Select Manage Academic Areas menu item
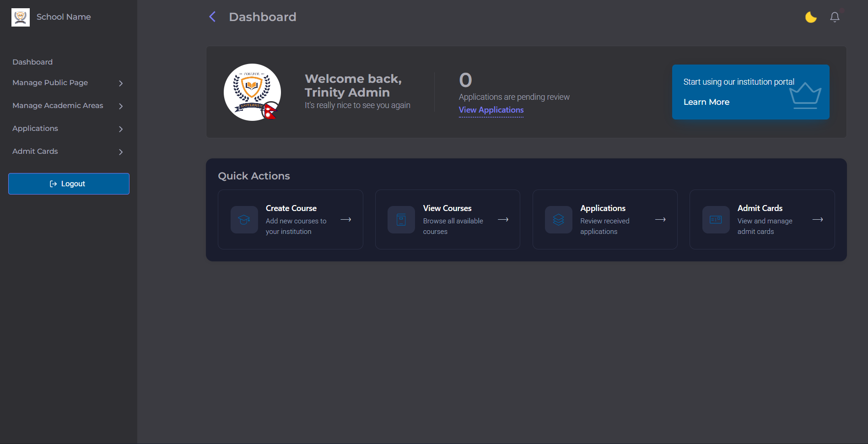Image resolution: width=868 pixels, height=444 pixels. (58, 106)
